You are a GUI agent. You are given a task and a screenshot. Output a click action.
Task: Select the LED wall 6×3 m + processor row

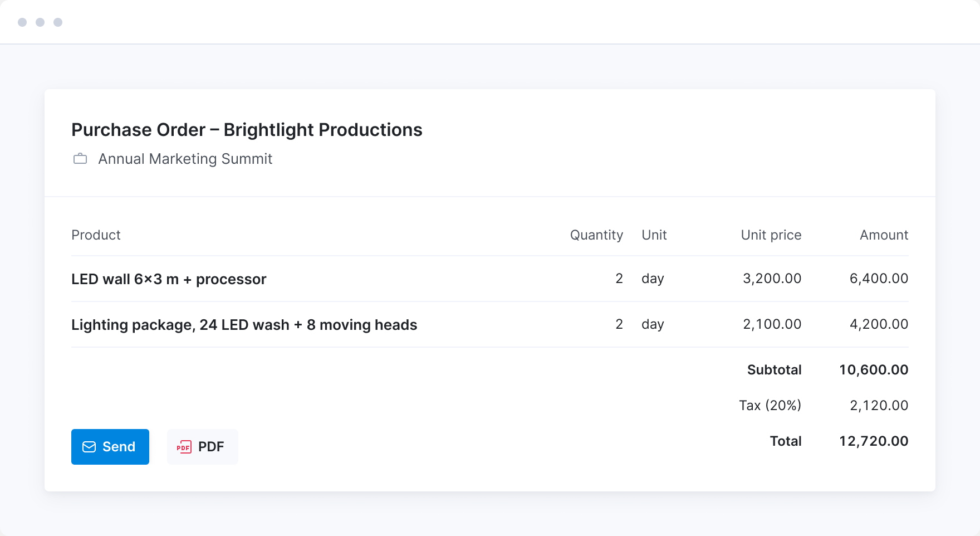490,279
